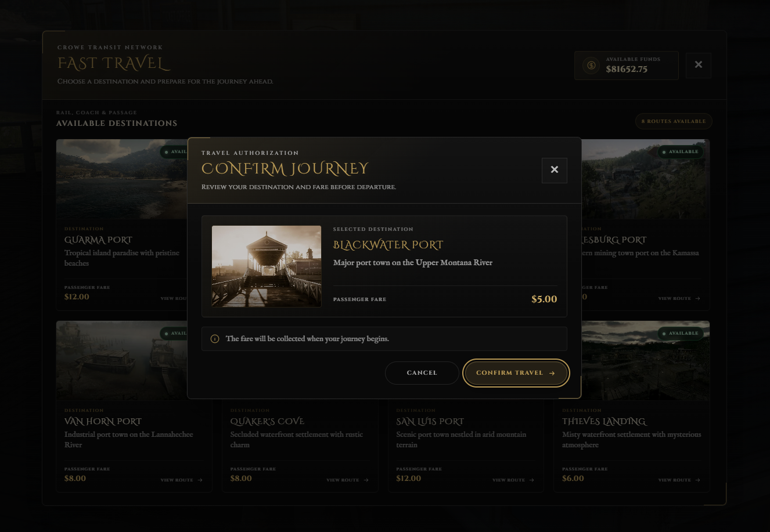Cancel the journey confirmation
770x532 pixels.
tap(422, 373)
